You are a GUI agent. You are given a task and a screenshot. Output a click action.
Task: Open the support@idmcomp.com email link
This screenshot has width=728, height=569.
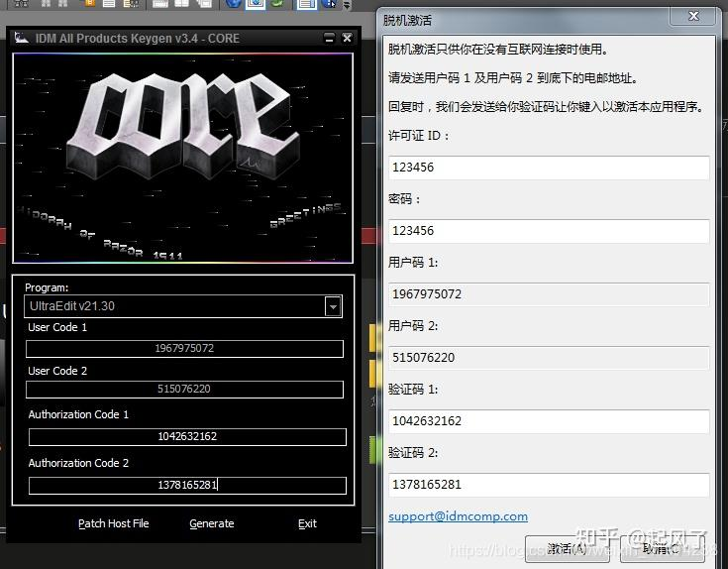click(458, 516)
